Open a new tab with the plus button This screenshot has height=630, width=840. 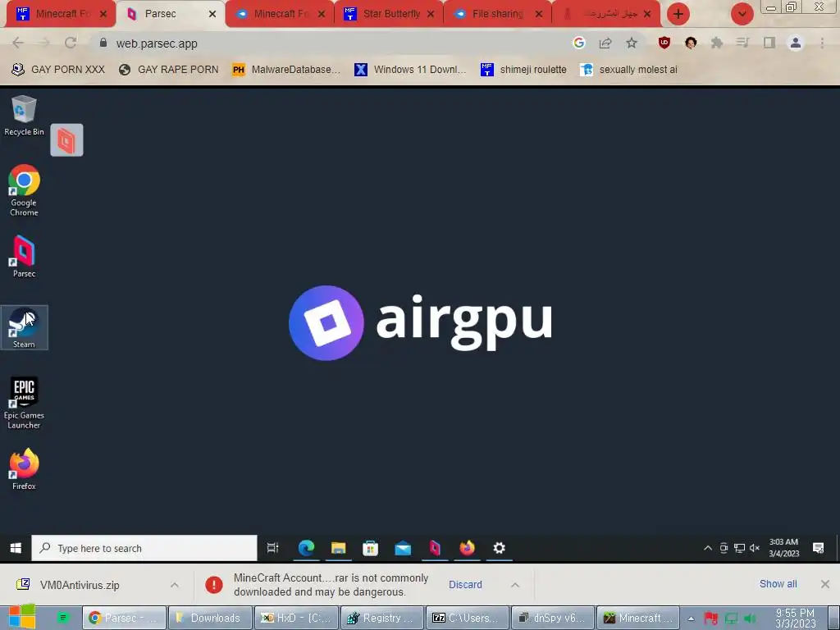(x=678, y=14)
